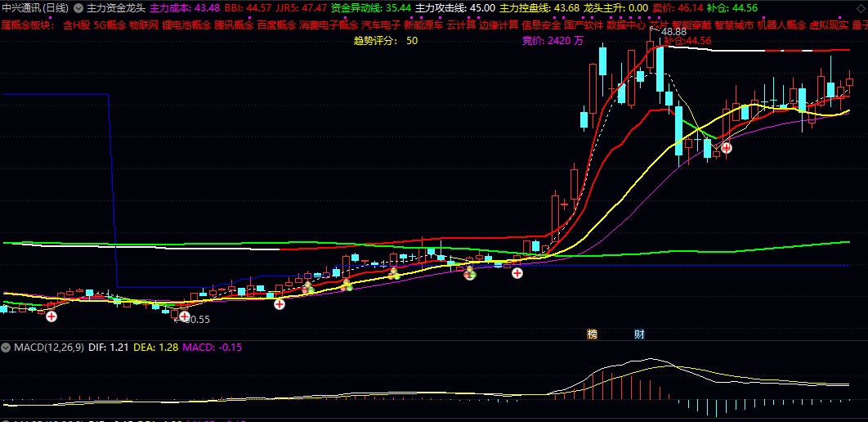This screenshot has height=422, width=868.
Task: Click the MACD: -0.15 value
Action: pos(212,348)
